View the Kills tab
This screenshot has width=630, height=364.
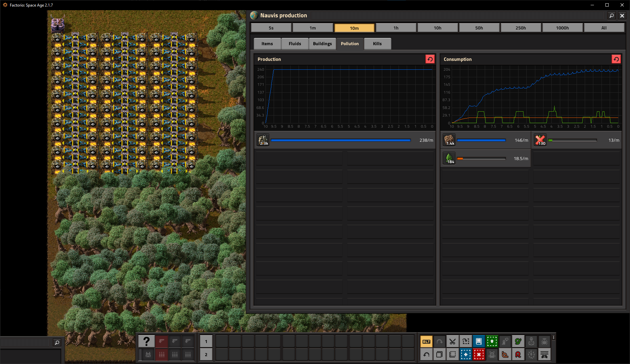coord(377,44)
